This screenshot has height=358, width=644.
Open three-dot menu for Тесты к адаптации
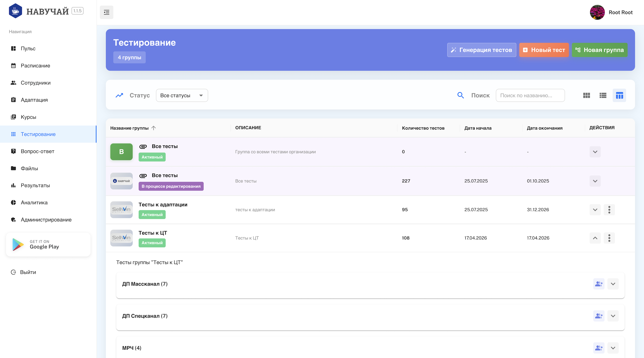click(x=609, y=210)
